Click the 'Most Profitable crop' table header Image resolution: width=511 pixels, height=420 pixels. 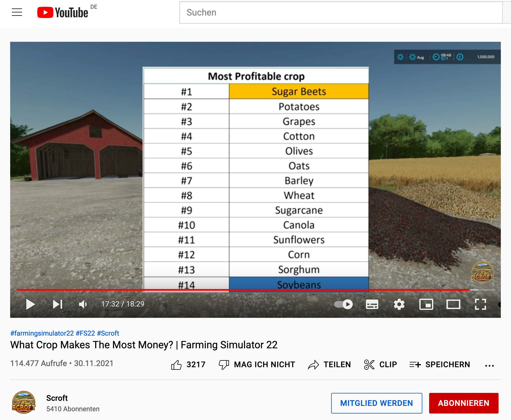pyautogui.click(x=256, y=76)
